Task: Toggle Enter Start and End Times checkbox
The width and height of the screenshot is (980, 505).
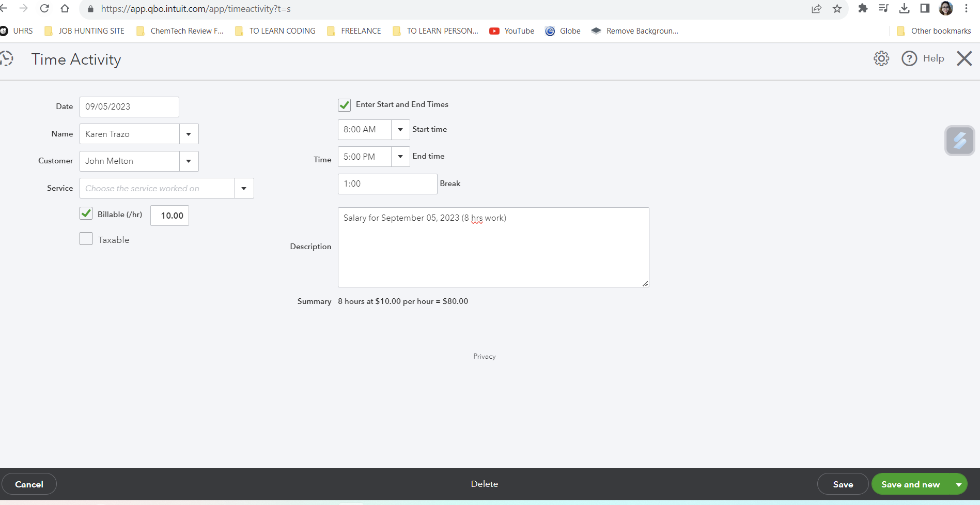Action: click(x=345, y=105)
